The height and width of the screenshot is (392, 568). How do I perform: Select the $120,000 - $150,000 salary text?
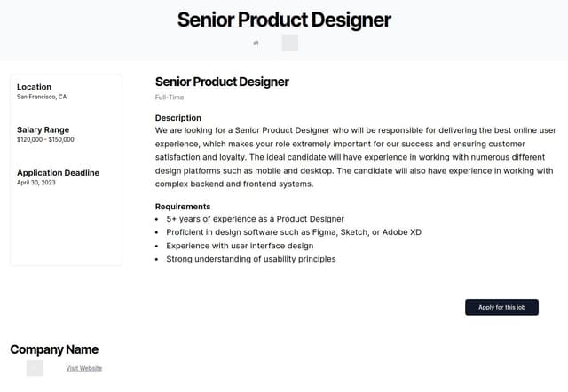(45, 139)
